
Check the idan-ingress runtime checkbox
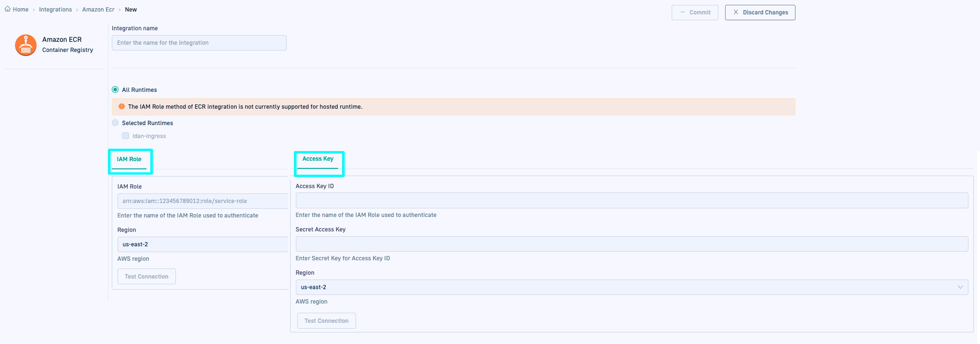pos(125,136)
